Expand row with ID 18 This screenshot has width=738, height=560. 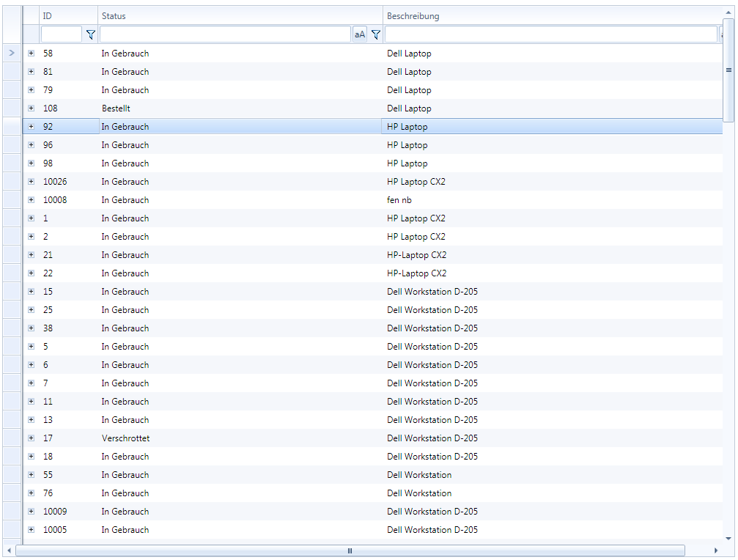coord(31,457)
